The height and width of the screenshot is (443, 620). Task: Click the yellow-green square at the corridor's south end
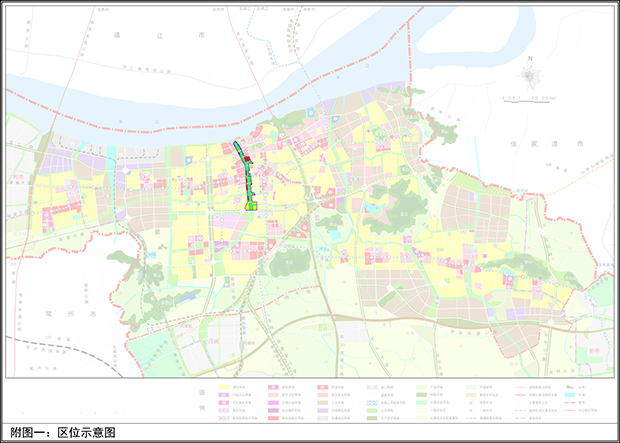[x=252, y=205]
